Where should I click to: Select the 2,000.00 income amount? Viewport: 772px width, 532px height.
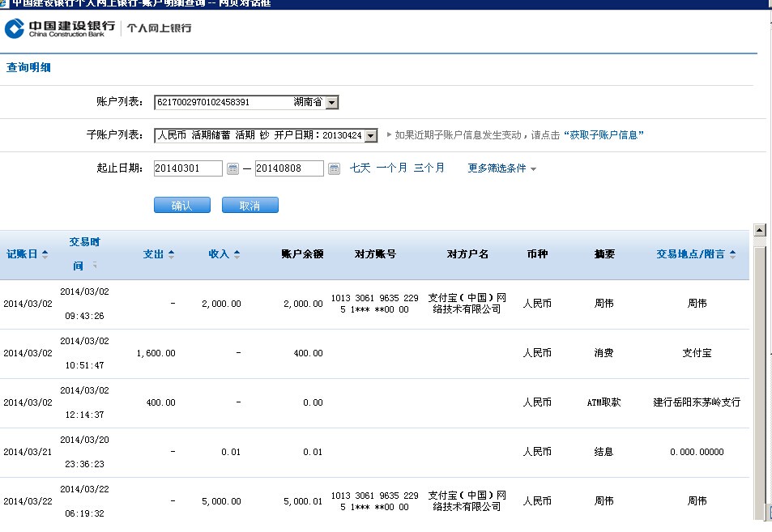[222, 304]
